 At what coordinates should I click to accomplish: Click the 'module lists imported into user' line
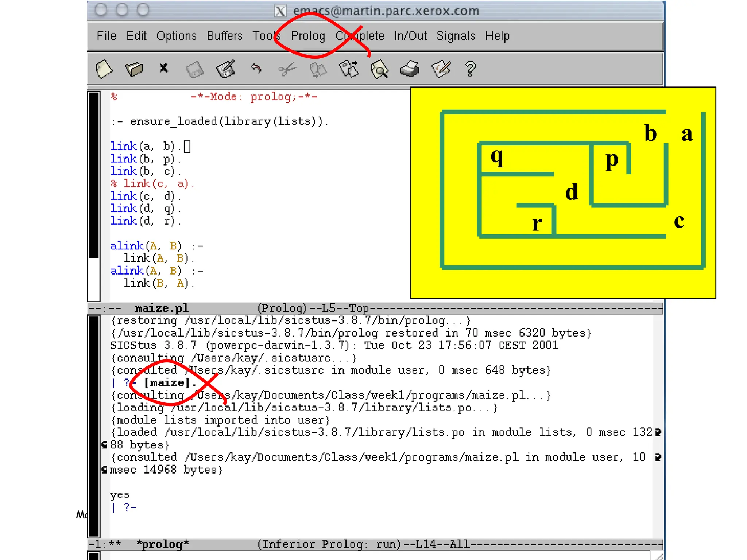pos(220,420)
